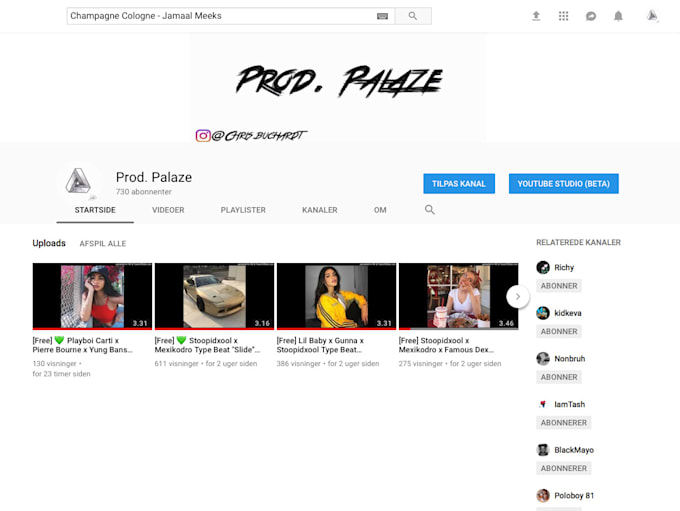Click the IamTash channel name
680x511 pixels.
(569, 404)
